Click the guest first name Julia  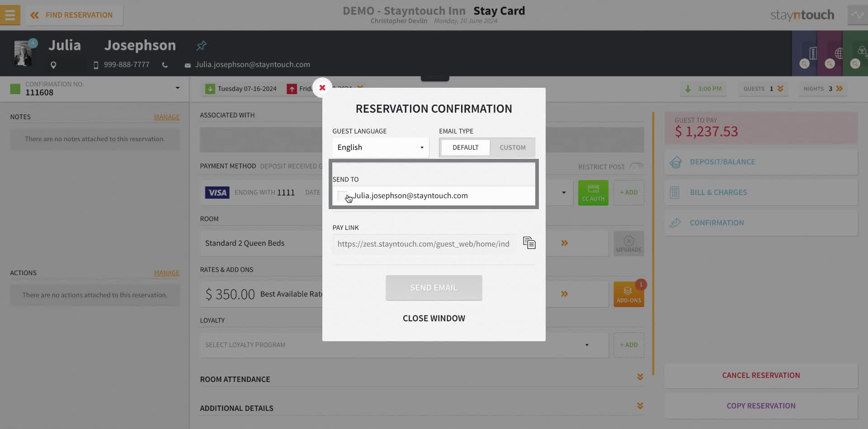pyautogui.click(x=65, y=45)
